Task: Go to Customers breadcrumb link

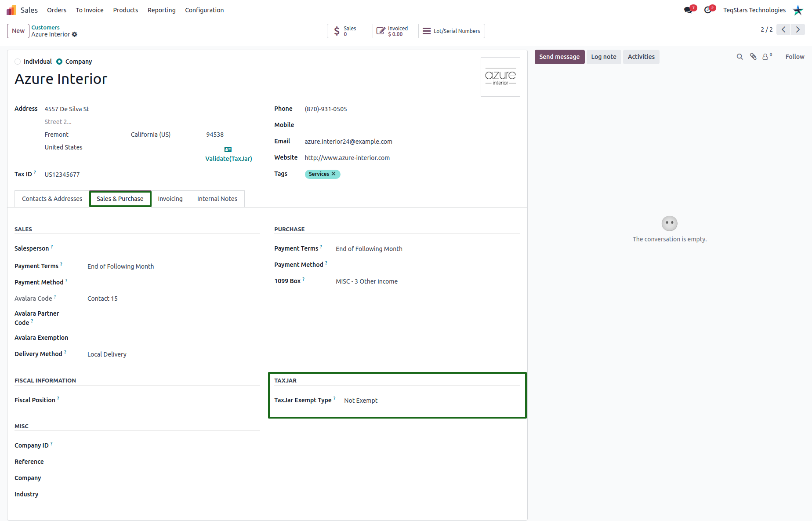Action: (45, 27)
